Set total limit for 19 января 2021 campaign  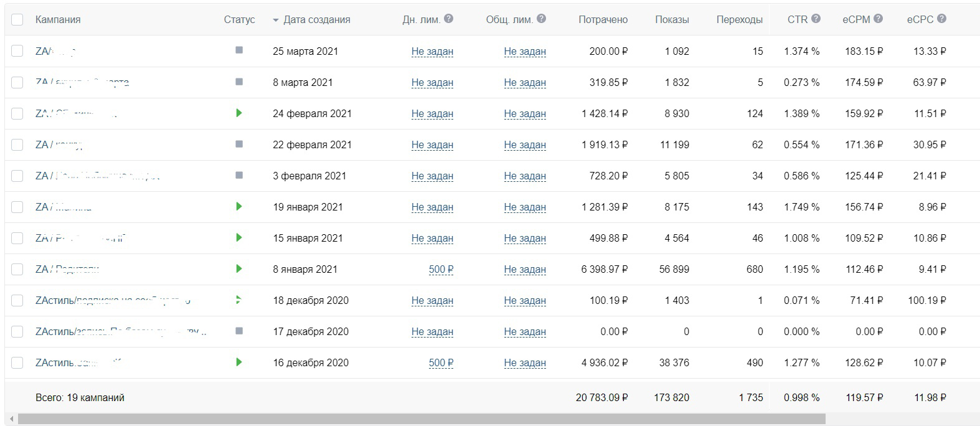pyautogui.click(x=525, y=207)
